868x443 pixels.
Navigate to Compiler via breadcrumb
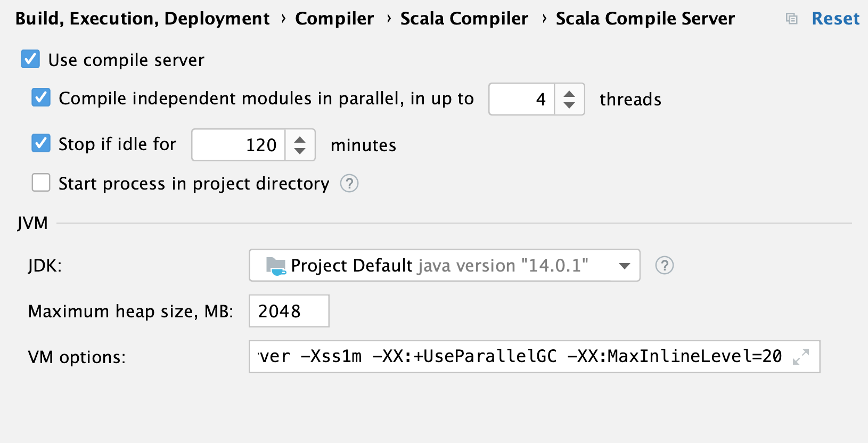coord(334,18)
